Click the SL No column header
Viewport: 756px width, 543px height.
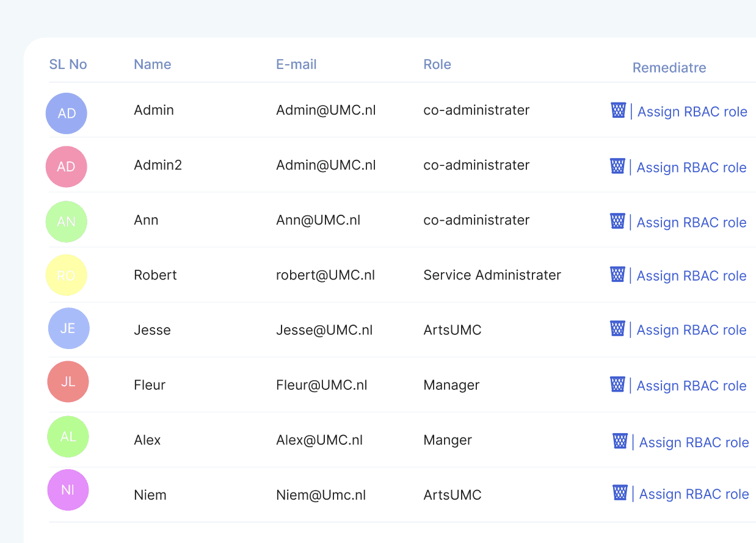click(68, 64)
